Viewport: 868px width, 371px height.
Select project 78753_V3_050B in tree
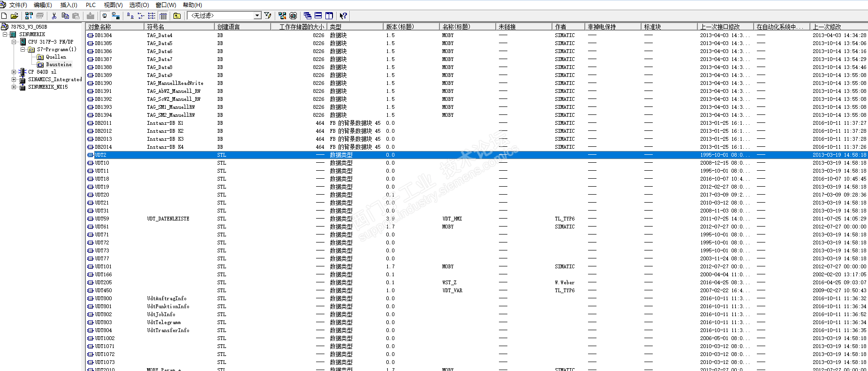pos(29,27)
